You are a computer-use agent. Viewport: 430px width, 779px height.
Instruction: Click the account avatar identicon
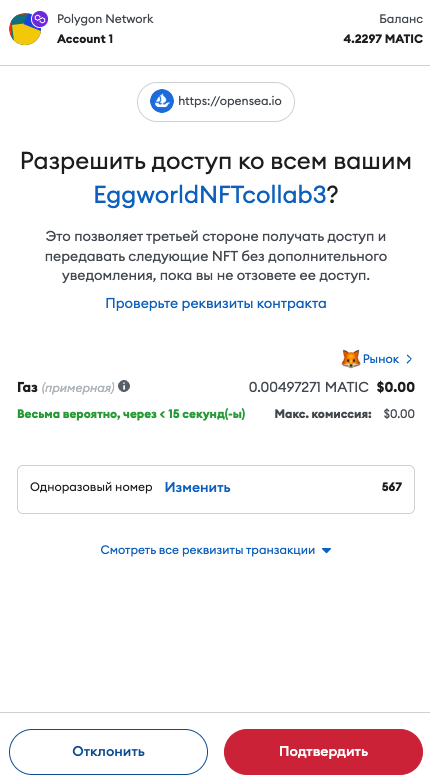click(x=25, y=30)
